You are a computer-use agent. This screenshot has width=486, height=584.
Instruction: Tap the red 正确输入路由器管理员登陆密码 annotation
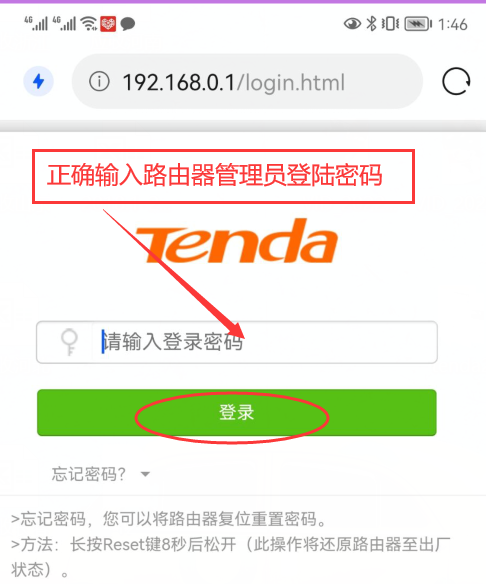(x=215, y=175)
